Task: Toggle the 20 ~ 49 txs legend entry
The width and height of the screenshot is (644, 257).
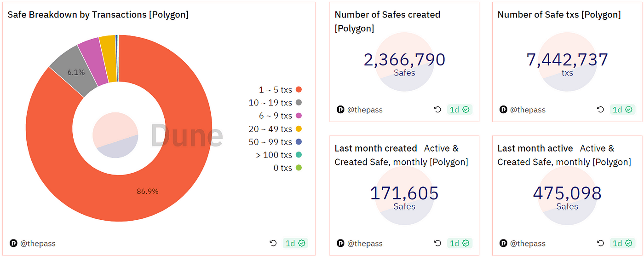Action: tap(275, 129)
